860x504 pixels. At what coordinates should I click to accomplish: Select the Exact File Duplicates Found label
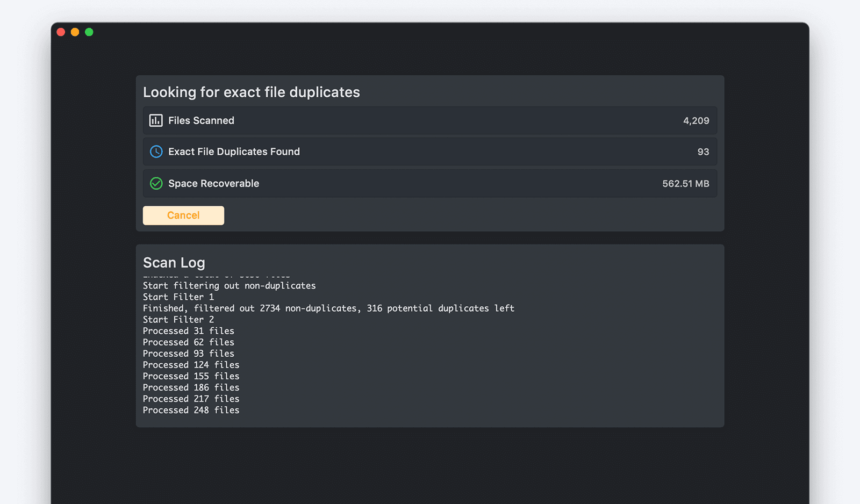[x=234, y=152]
